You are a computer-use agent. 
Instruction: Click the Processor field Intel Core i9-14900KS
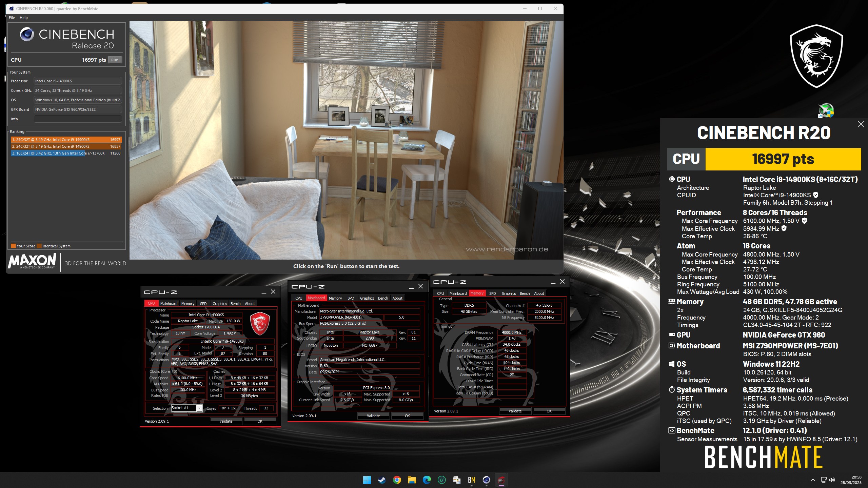point(78,81)
